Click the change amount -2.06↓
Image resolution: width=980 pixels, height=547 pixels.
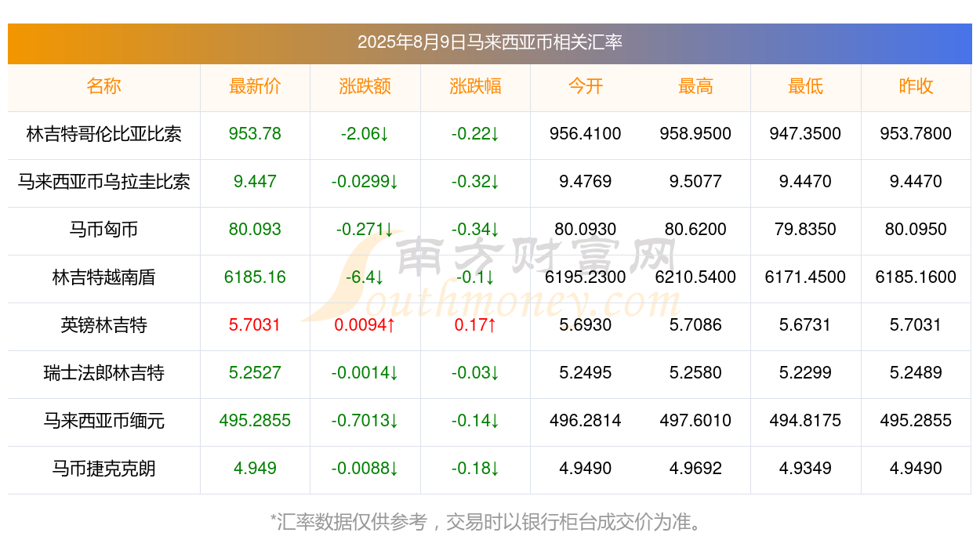coord(365,134)
